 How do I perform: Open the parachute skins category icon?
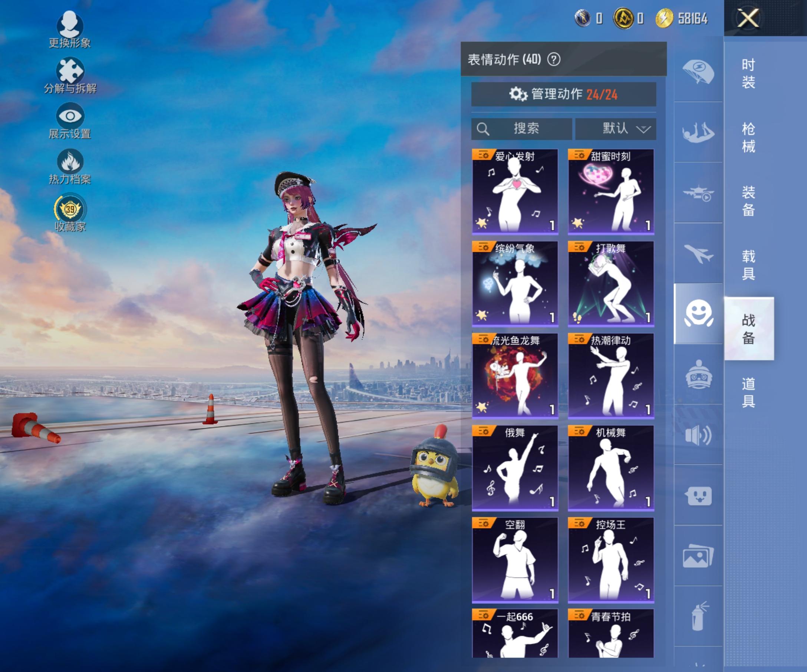click(x=698, y=72)
